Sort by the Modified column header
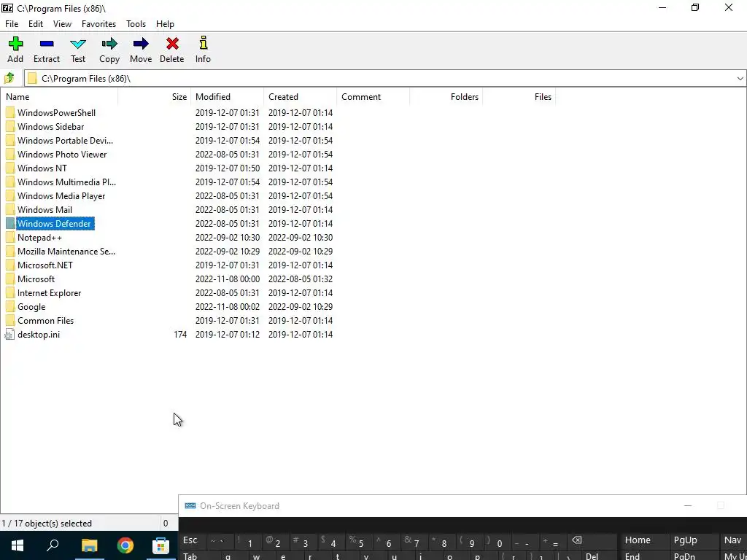This screenshot has height=560, width=747. 228,97
